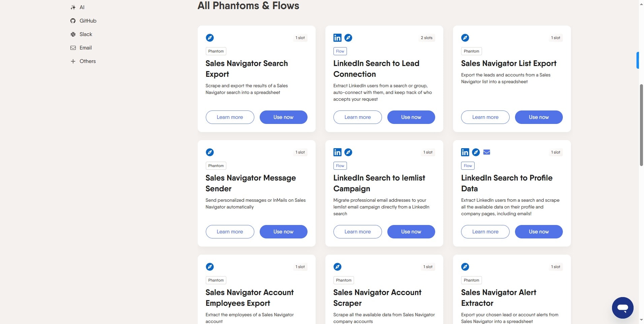Click 1 slot badge on LinkedIn Search to lemlist Campaign
Viewport: 644px width, 324px height.
pos(428,152)
